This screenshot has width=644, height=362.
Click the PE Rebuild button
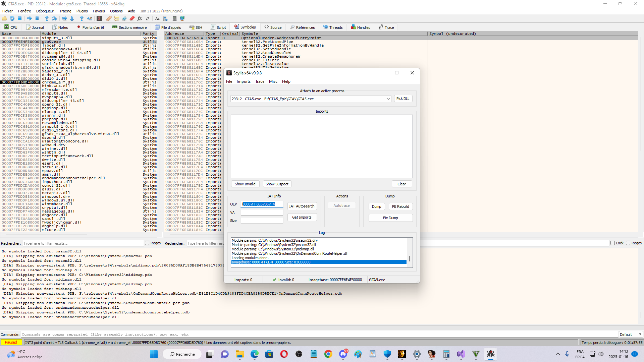pyautogui.click(x=400, y=206)
